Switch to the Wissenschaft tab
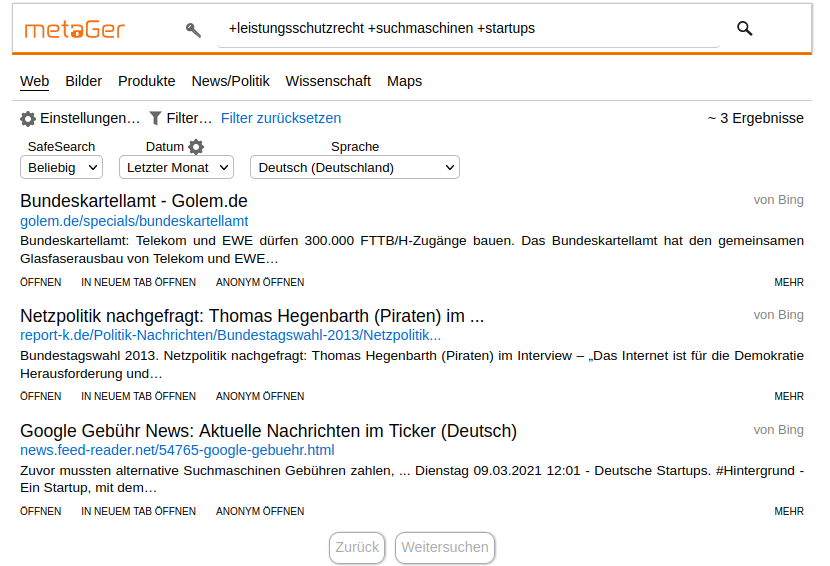The height and width of the screenshot is (566, 830). [328, 81]
